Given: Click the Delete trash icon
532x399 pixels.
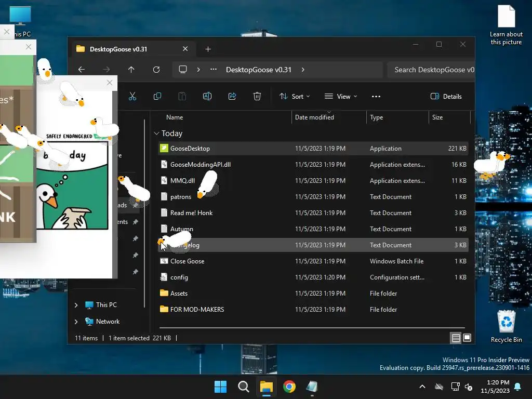Looking at the screenshot, I should (x=257, y=96).
